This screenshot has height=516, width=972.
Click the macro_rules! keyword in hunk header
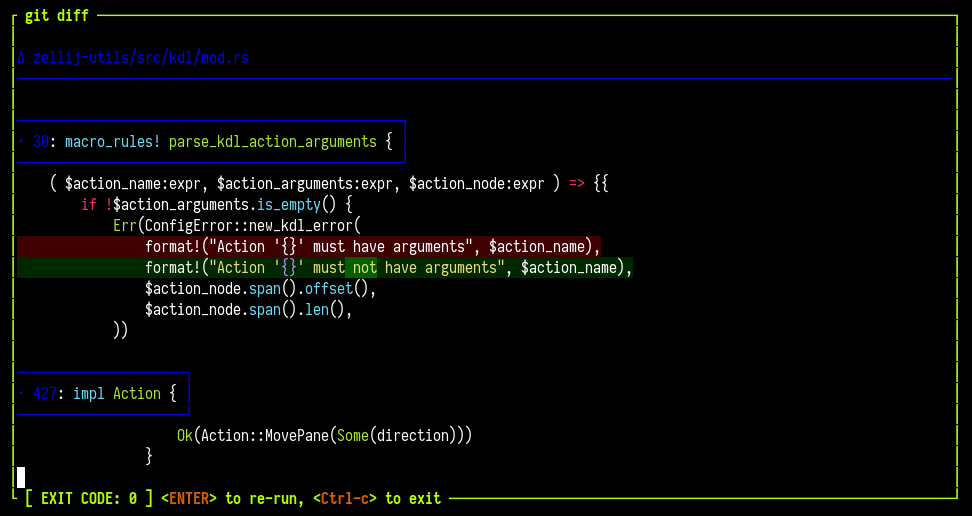pos(112,142)
